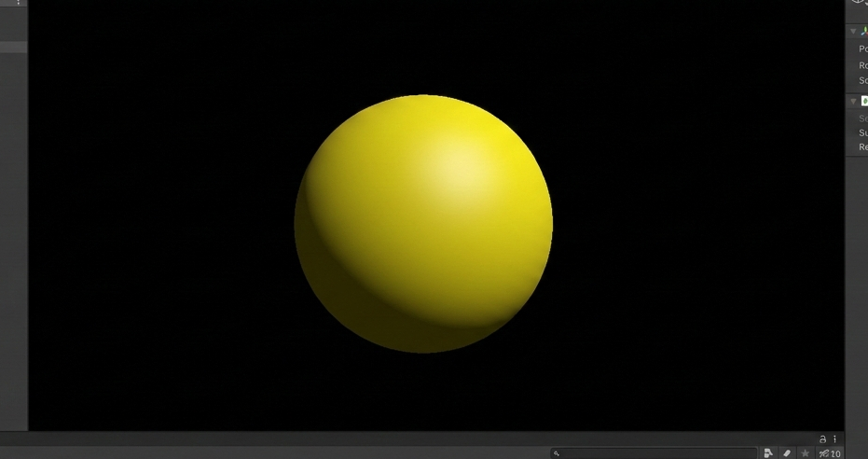This screenshot has width=868, height=459.
Task: Click the Transform component axes icon
Action: click(x=864, y=32)
